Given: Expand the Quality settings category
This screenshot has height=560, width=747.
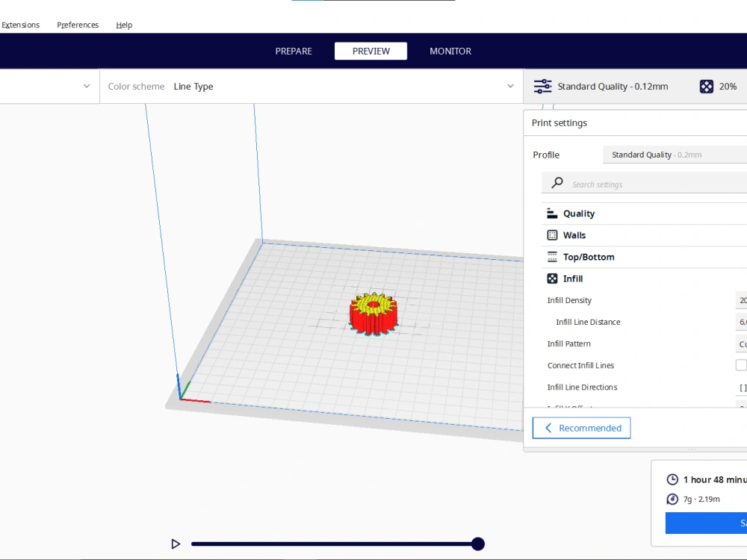Looking at the screenshot, I should click(x=644, y=214).
